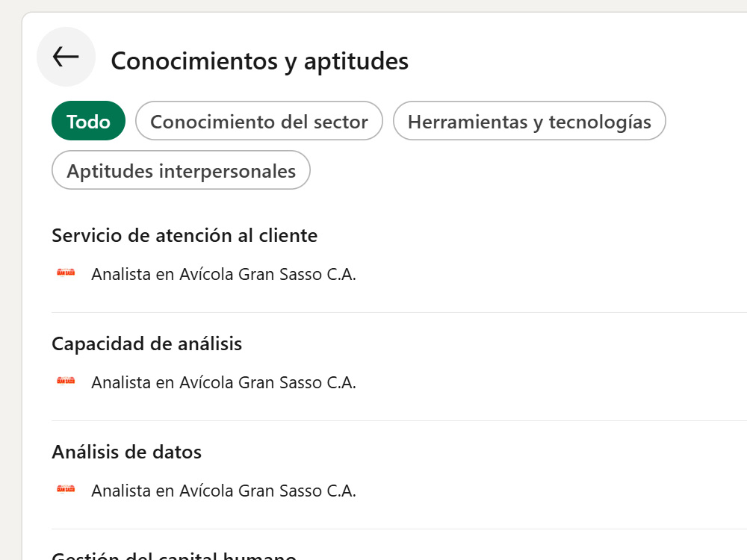The height and width of the screenshot is (560, 747).
Task: Open the Servicio de atención al cliente skill
Action: pos(185,235)
